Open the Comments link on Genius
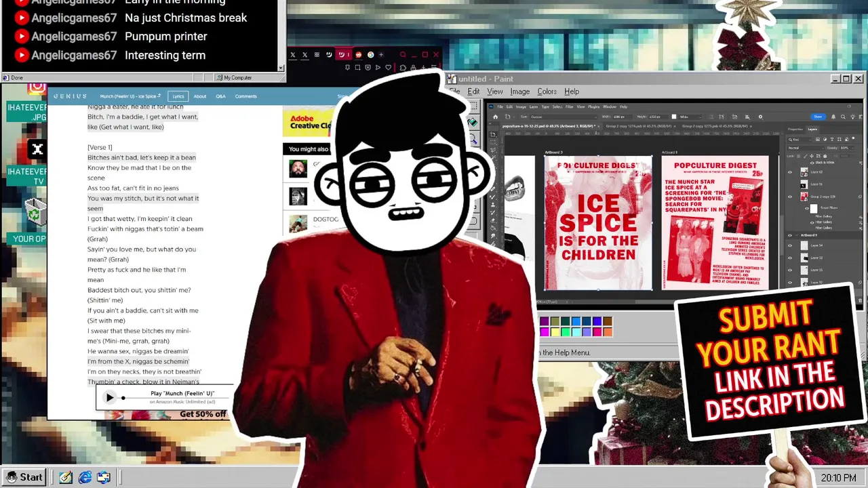This screenshot has width=868, height=488. point(245,96)
